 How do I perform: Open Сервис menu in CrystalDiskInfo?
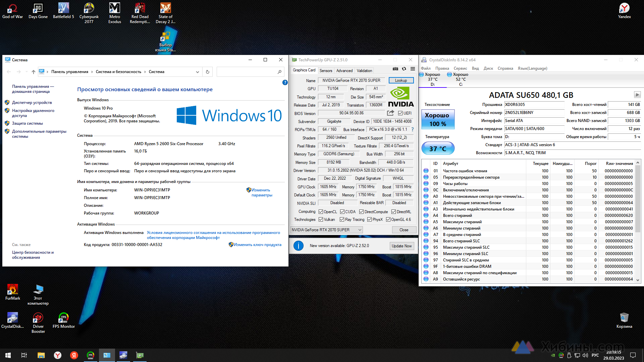pyautogui.click(x=460, y=68)
